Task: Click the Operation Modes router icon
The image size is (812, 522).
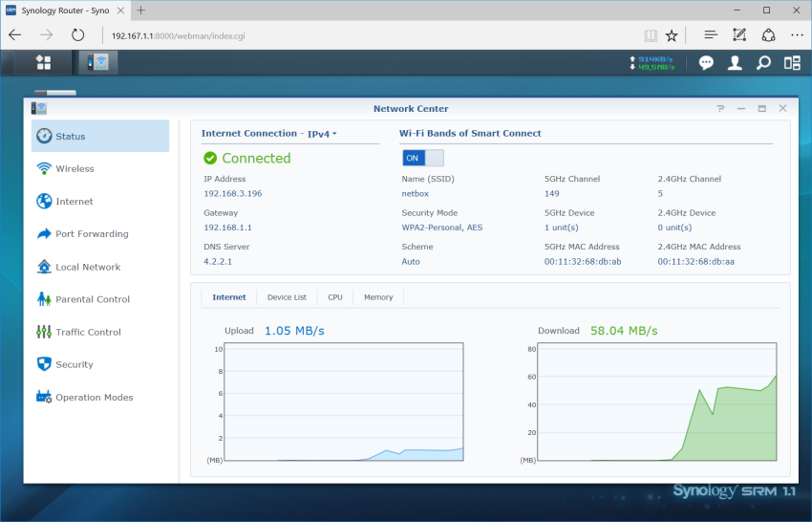Action: click(44, 397)
